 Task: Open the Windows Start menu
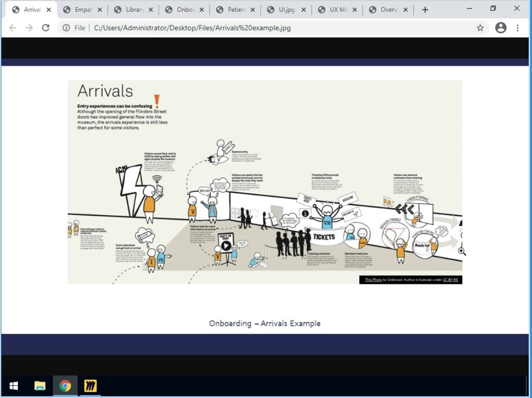point(14,386)
